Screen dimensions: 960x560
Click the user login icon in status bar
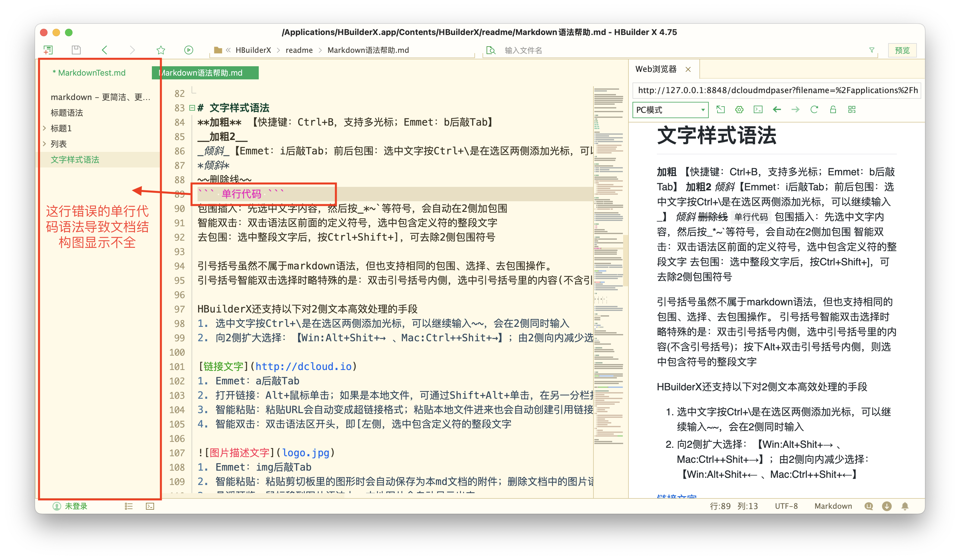click(57, 506)
